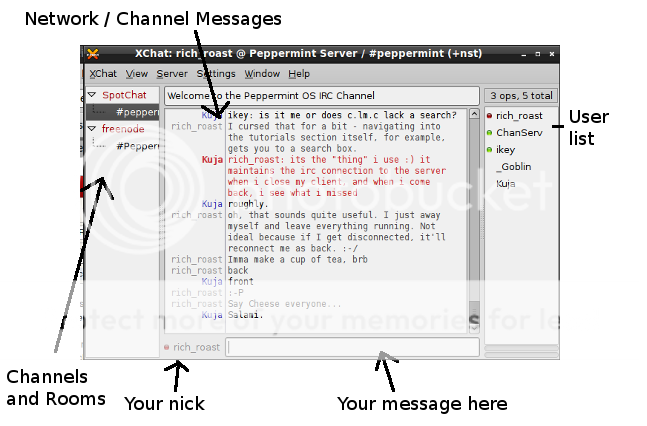
Task: Open the XChat menu
Action: click(x=103, y=74)
